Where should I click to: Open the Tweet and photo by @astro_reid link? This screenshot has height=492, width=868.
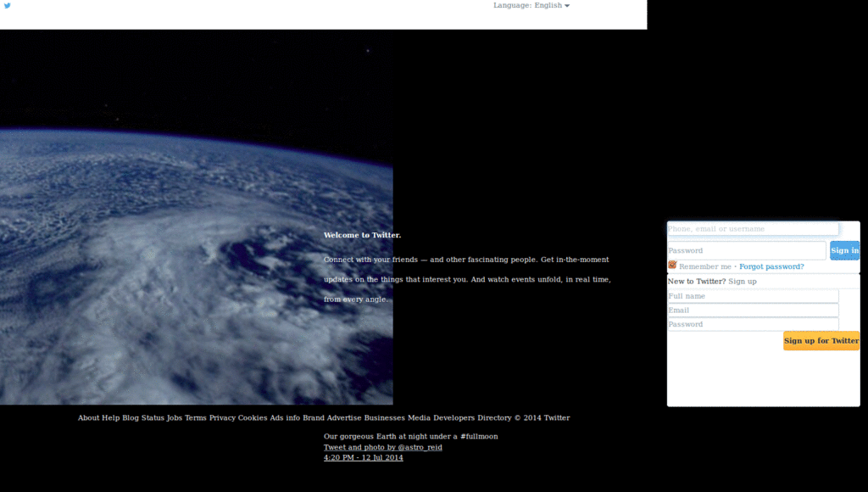point(383,447)
